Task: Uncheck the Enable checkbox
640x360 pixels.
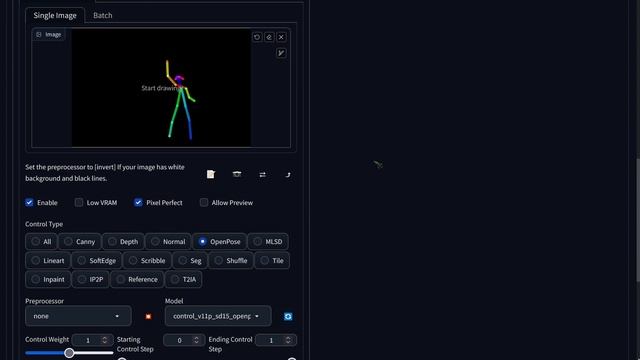Action: tap(29, 202)
